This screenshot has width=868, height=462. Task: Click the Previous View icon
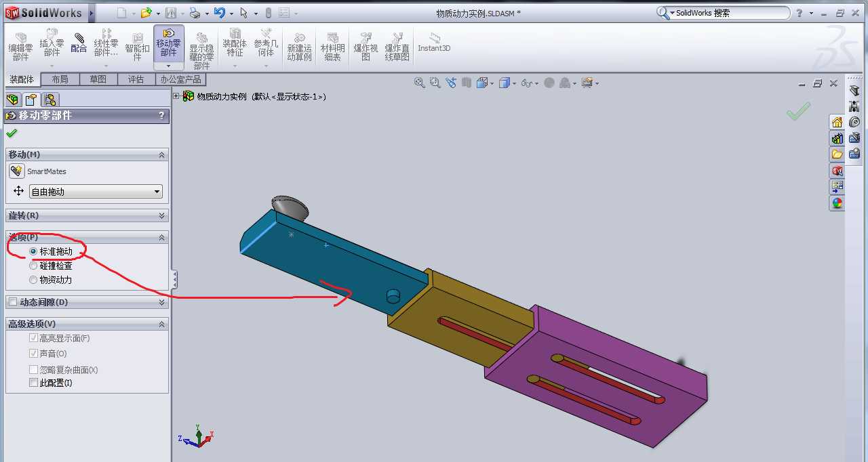tap(451, 83)
